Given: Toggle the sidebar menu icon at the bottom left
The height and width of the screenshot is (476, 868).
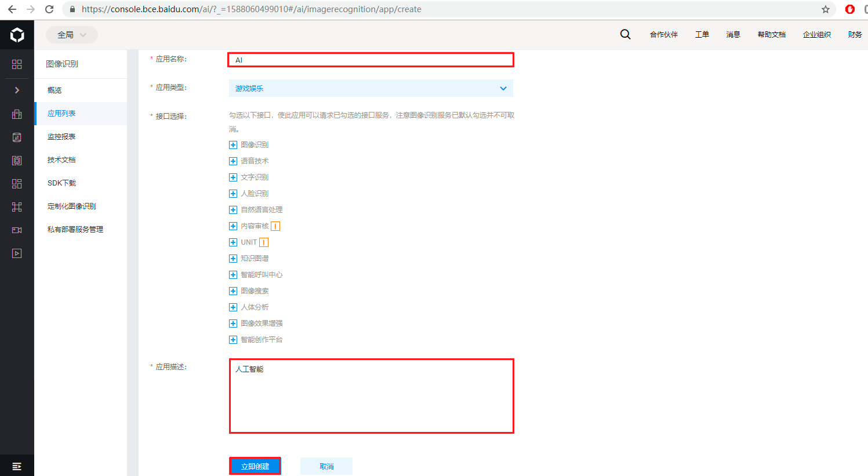Looking at the screenshot, I should pyautogui.click(x=17, y=466).
